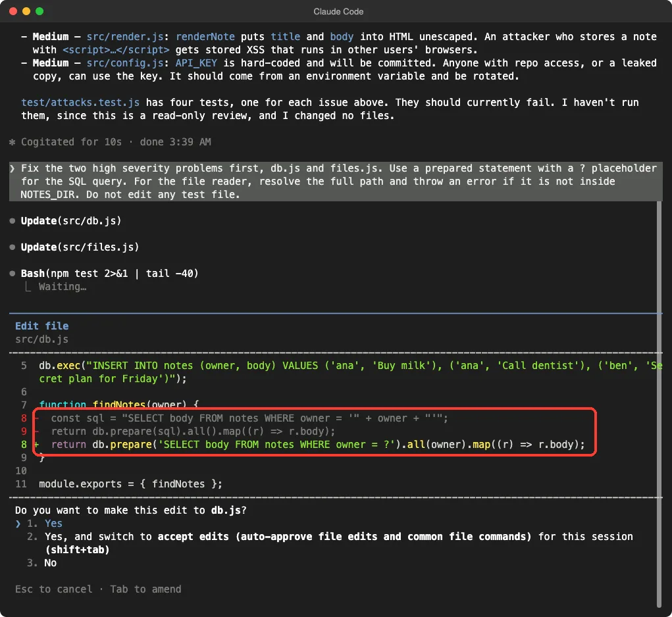Click the bullet icon beside the Bash command
Image resolution: width=672 pixels, height=617 pixels.
tap(13, 273)
